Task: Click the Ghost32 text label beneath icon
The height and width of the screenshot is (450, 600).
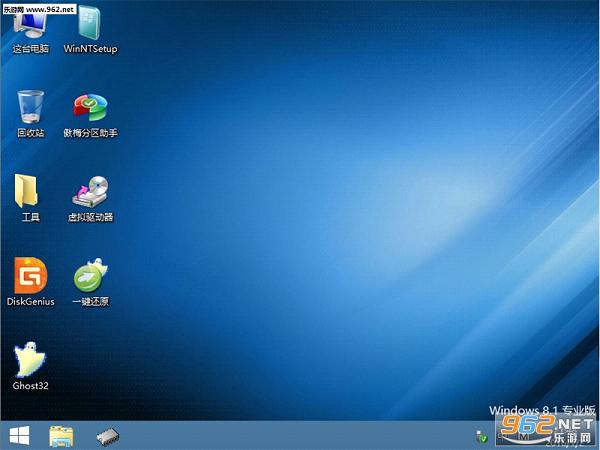Action: (x=30, y=386)
